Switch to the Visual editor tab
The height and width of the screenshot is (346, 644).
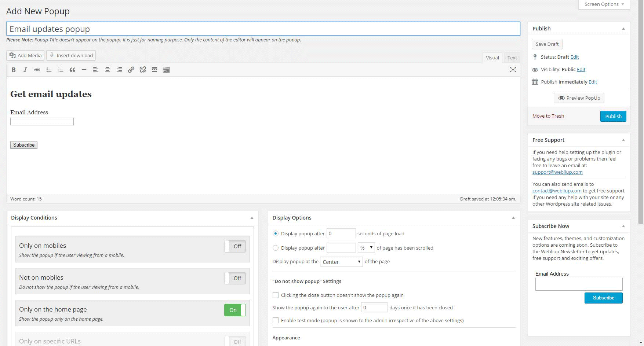pos(492,58)
